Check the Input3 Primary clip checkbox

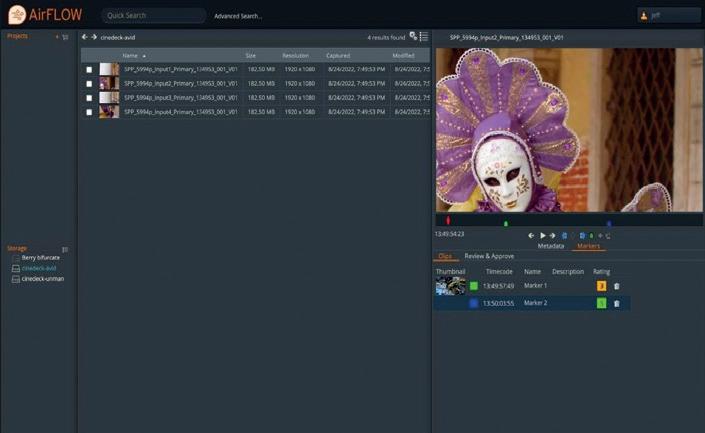pyautogui.click(x=89, y=98)
